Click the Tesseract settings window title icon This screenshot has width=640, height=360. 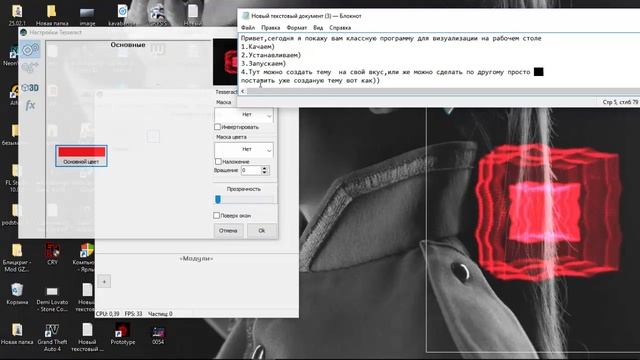click(24, 32)
